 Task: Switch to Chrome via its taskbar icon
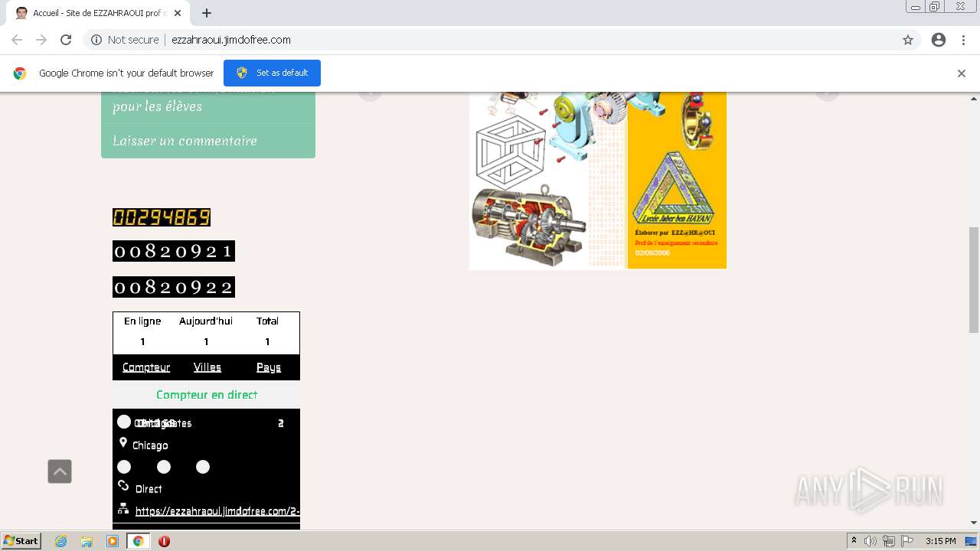point(139,541)
